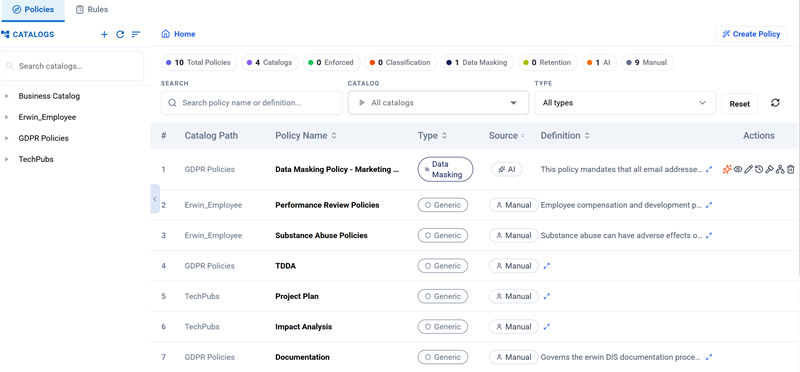Viewport: 800px width, 372px height.
Task: Click the Generic badge in the Project Plan row
Action: 442,296
